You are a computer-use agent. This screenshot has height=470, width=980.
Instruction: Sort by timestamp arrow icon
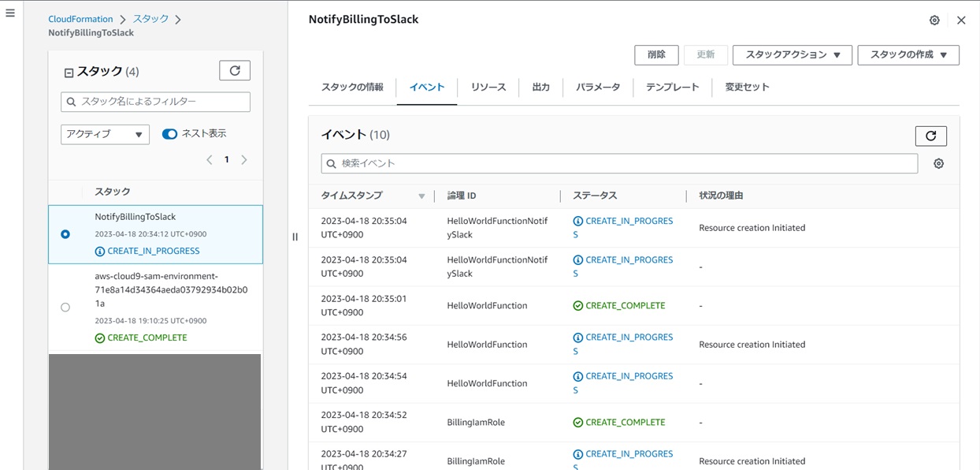[x=421, y=196]
